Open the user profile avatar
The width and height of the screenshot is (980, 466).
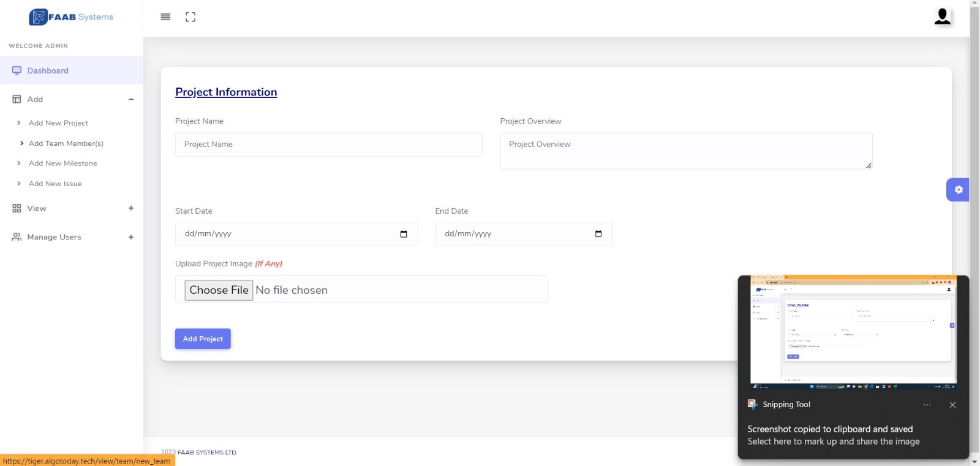point(942,17)
